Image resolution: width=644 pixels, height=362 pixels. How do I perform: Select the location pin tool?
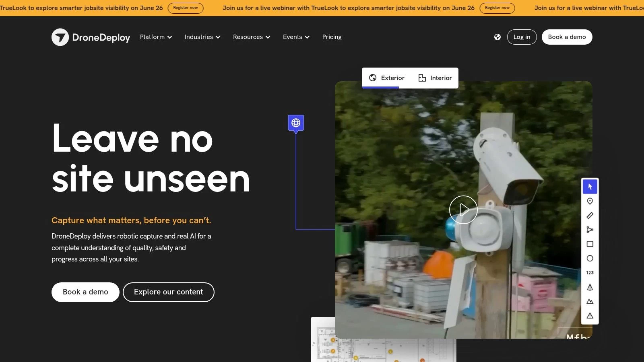[x=590, y=201]
